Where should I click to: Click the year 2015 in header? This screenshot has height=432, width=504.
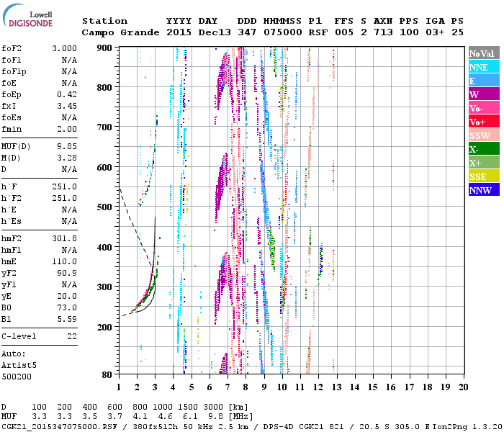(179, 32)
